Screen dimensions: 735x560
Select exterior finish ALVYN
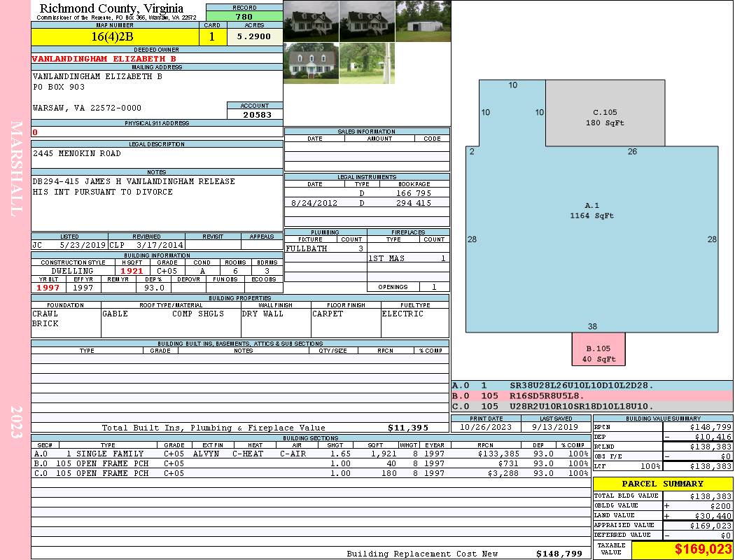click(x=206, y=454)
